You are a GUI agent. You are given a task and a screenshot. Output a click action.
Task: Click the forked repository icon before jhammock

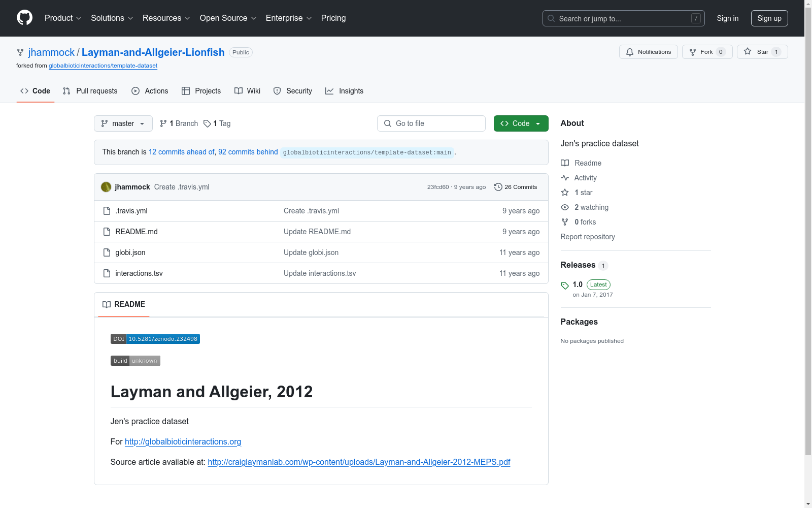point(20,52)
